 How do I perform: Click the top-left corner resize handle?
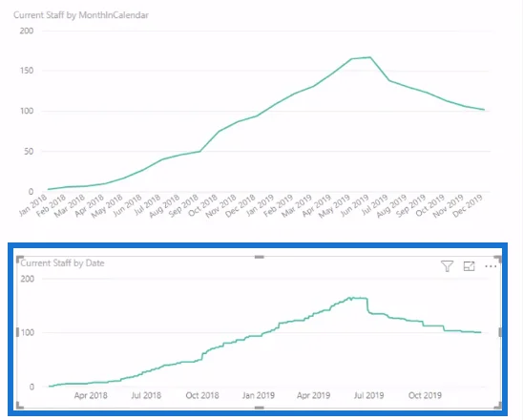tap(20, 260)
